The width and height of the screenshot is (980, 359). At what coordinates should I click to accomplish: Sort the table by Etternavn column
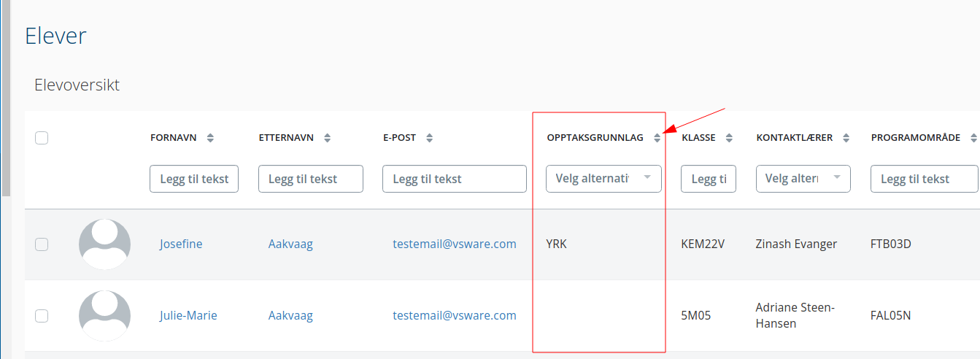[327, 138]
